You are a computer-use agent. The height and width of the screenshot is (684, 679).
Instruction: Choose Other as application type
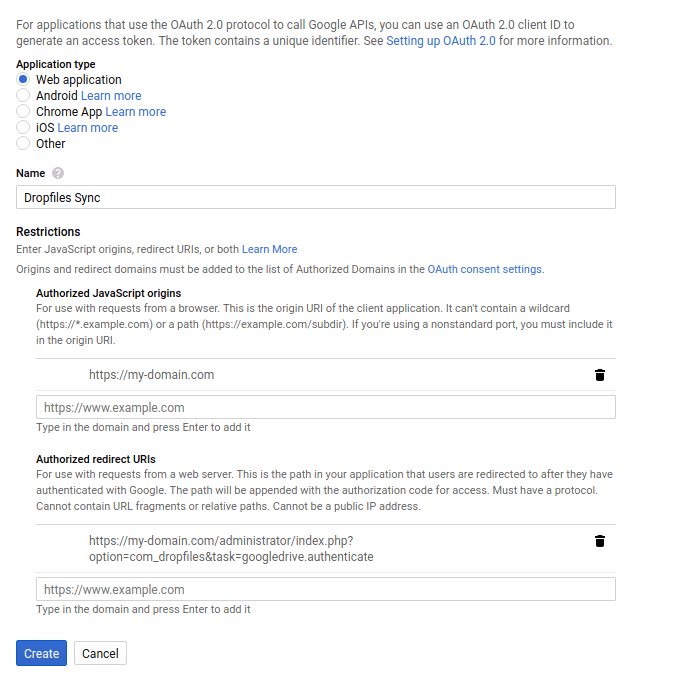coord(23,143)
